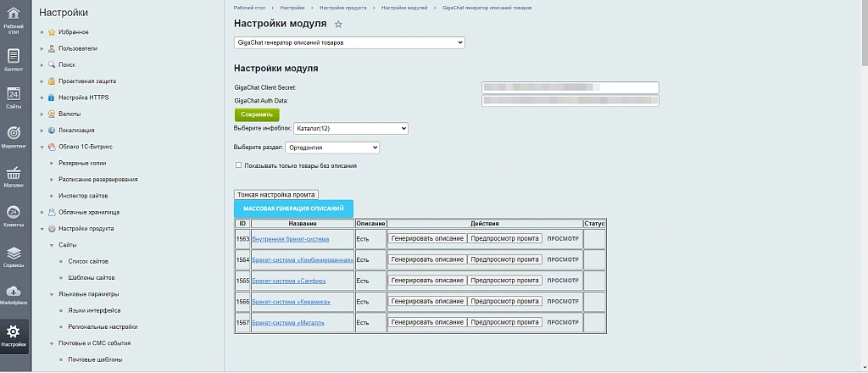Open Резервные копии in the sidebar menu
Viewport: 868px width, 373px height.
82,164
